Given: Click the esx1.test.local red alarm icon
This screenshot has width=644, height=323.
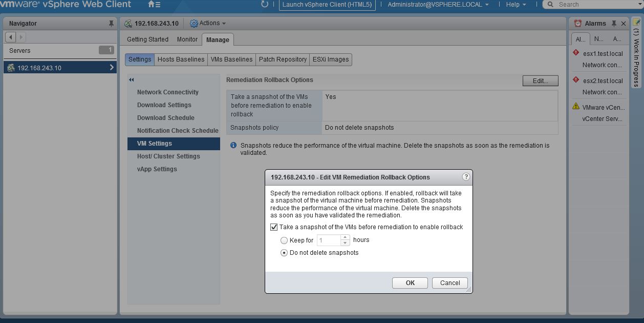Looking at the screenshot, I should pos(576,53).
